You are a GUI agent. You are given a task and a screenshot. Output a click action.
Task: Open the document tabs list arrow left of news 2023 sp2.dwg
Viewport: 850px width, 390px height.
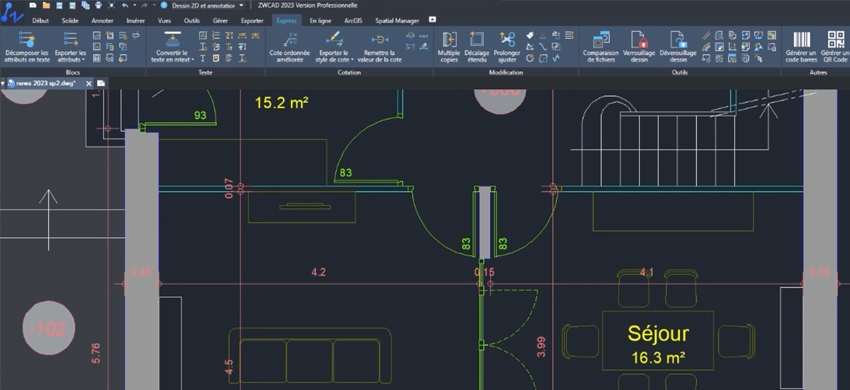(3, 84)
